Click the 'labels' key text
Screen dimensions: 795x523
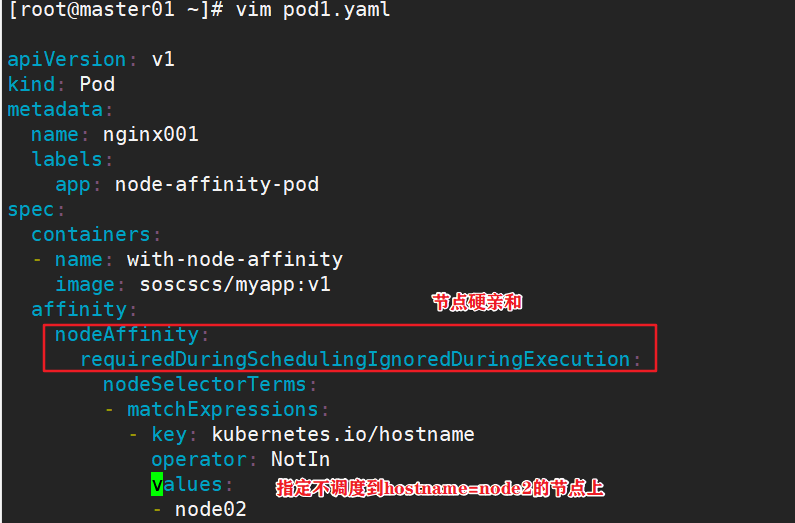tap(67, 159)
